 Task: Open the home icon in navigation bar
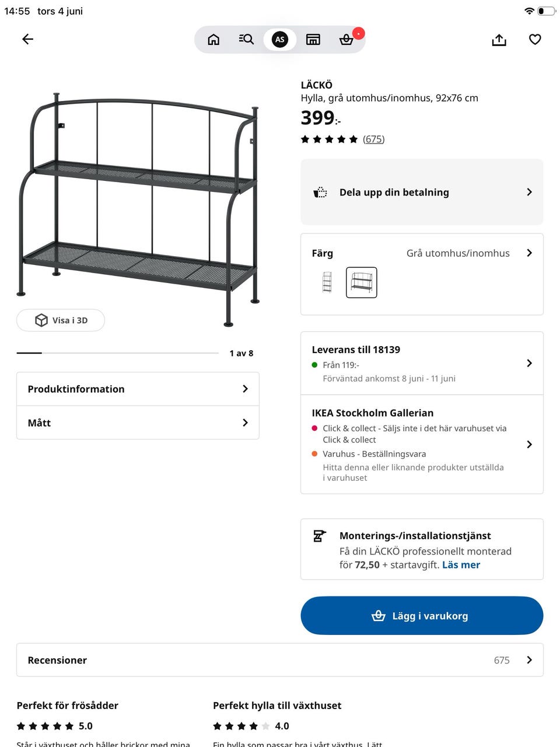[x=213, y=39]
